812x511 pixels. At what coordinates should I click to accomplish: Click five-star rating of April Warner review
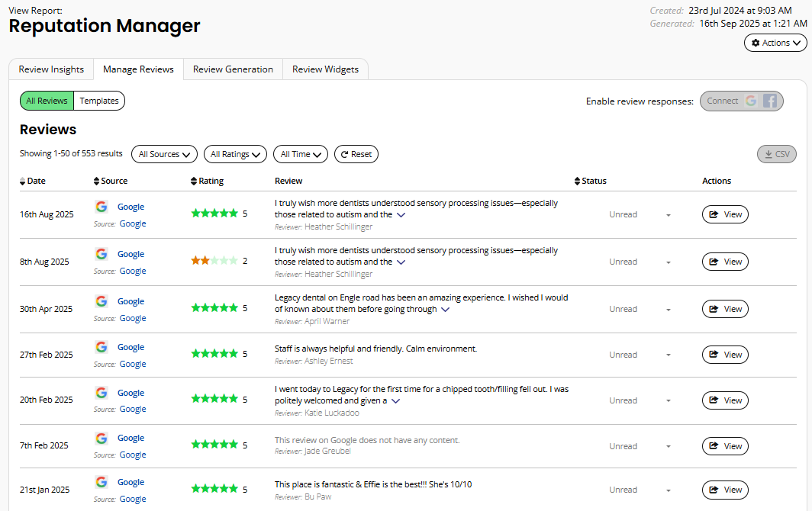214,308
